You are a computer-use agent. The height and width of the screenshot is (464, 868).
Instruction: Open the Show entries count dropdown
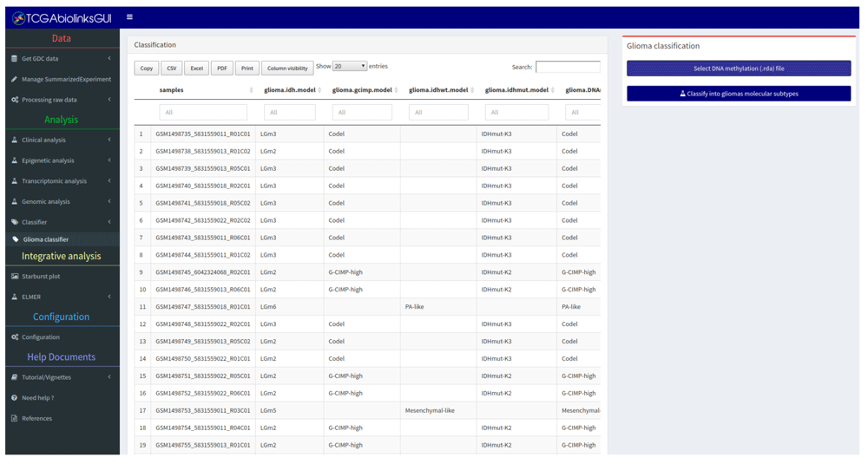349,67
